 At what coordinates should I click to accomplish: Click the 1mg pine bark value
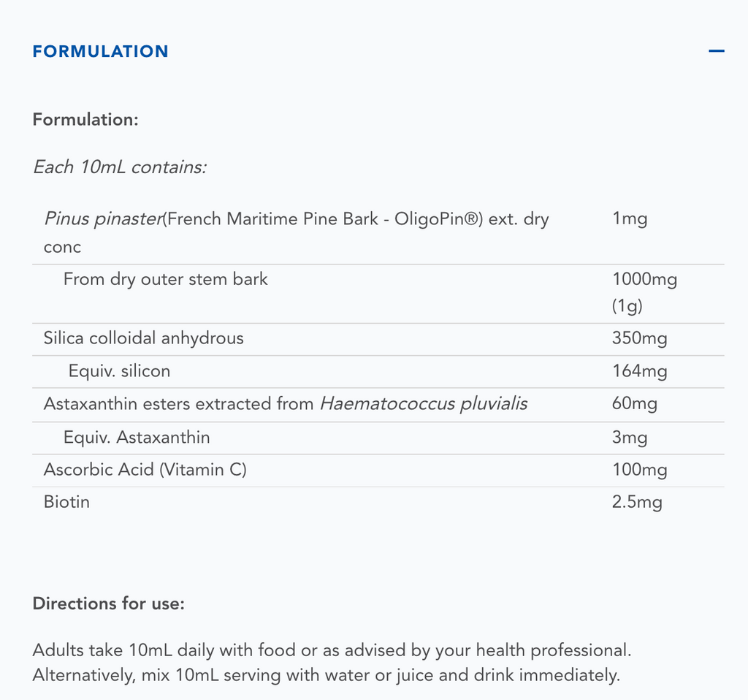point(630,219)
